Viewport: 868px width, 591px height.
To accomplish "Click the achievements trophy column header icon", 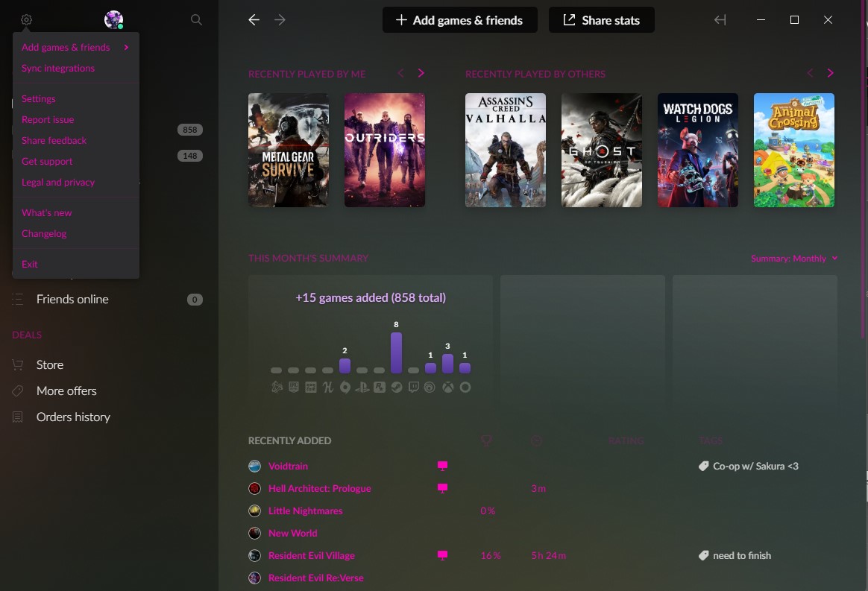I will click(486, 440).
